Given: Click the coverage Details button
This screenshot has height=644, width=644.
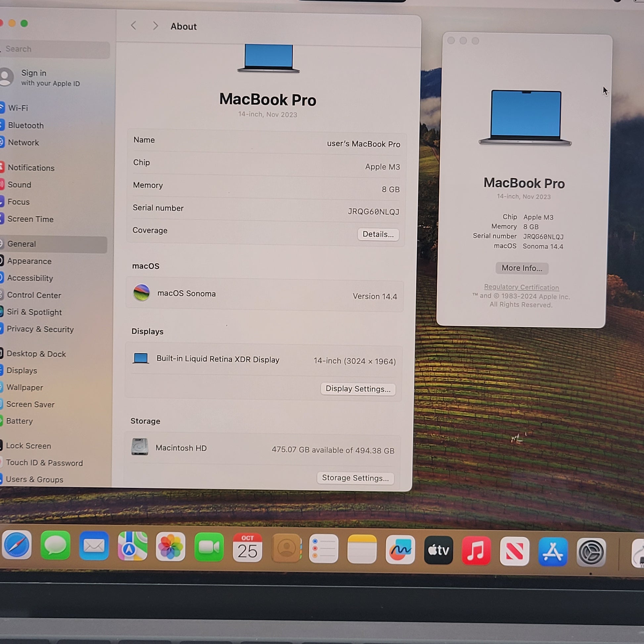Looking at the screenshot, I should (378, 234).
